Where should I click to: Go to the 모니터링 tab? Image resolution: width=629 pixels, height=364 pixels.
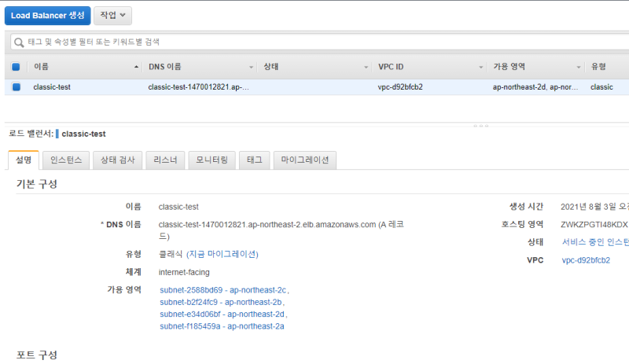[x=212, y=160]
